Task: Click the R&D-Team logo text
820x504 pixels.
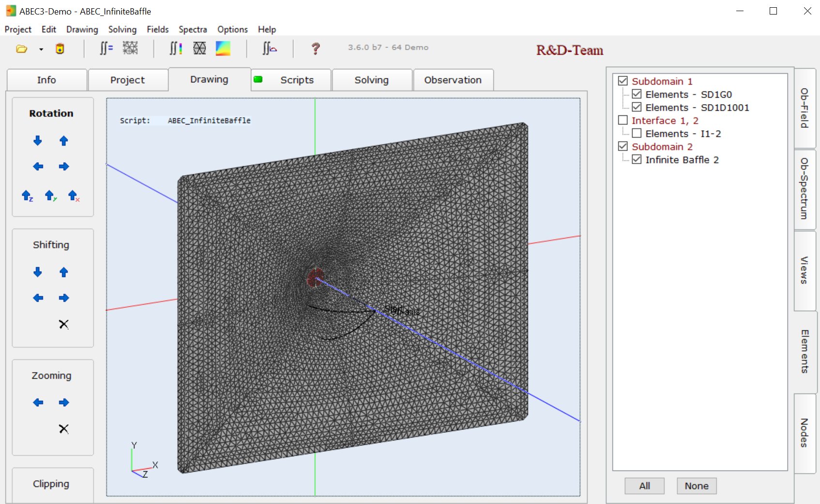Action: click(570, 50)
